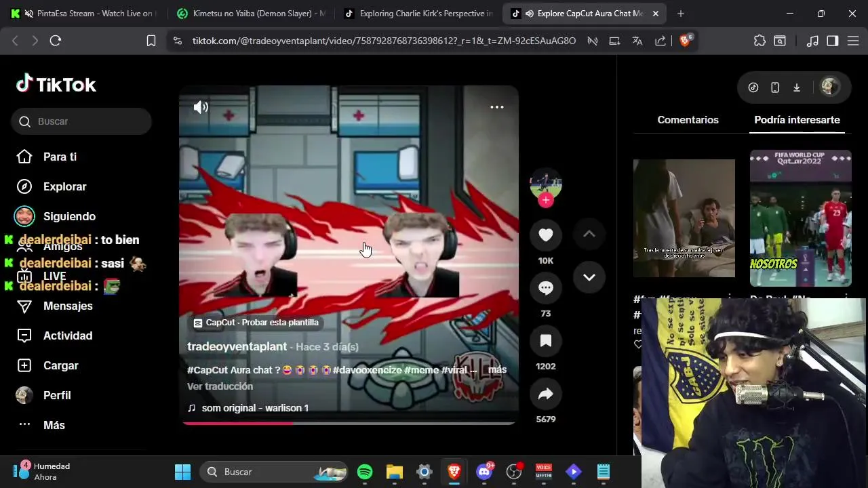Seek on the video progress bar
The height and width of the screenshot is (488, 868).
(349, 423)
